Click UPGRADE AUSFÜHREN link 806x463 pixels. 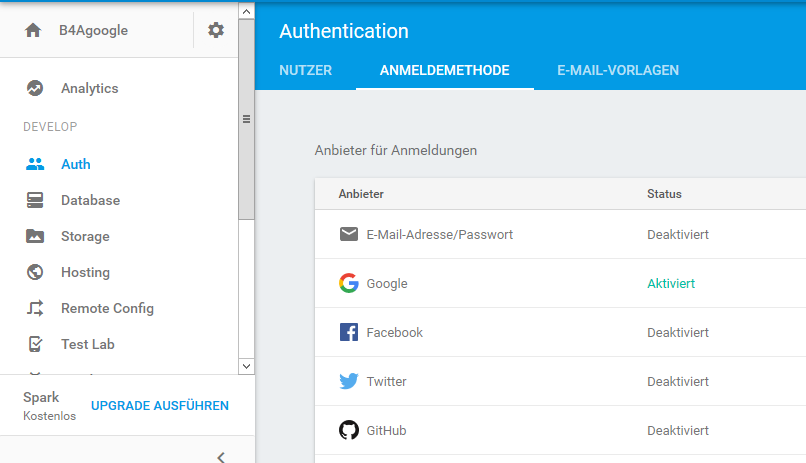[x=160, y=405]
